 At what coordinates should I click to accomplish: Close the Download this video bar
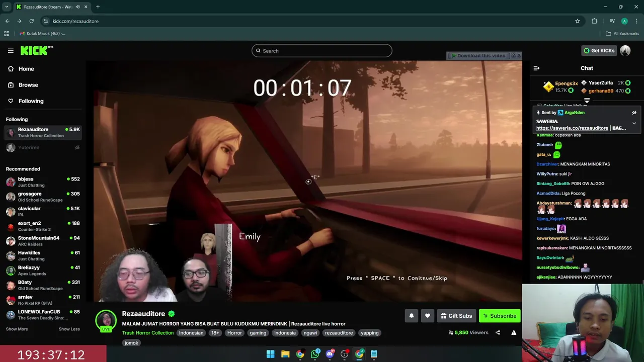(x=519, y=56)
